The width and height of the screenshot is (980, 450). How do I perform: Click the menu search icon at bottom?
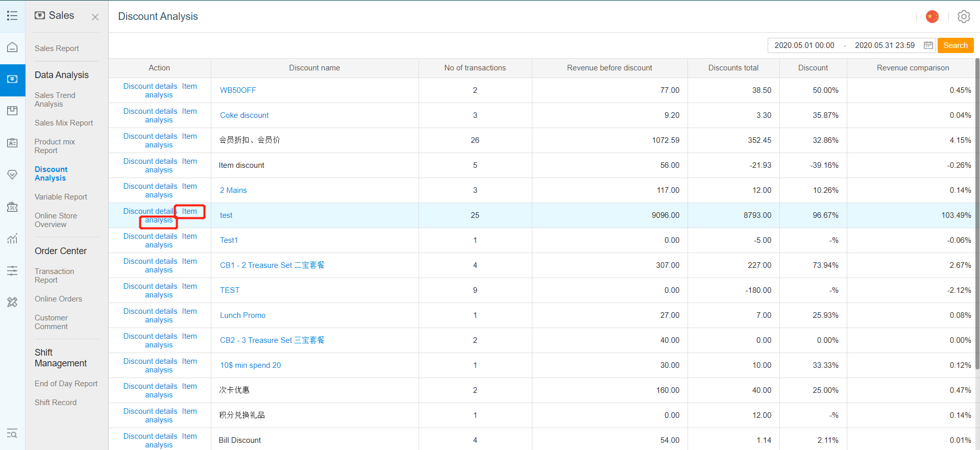tap(12, 434)
